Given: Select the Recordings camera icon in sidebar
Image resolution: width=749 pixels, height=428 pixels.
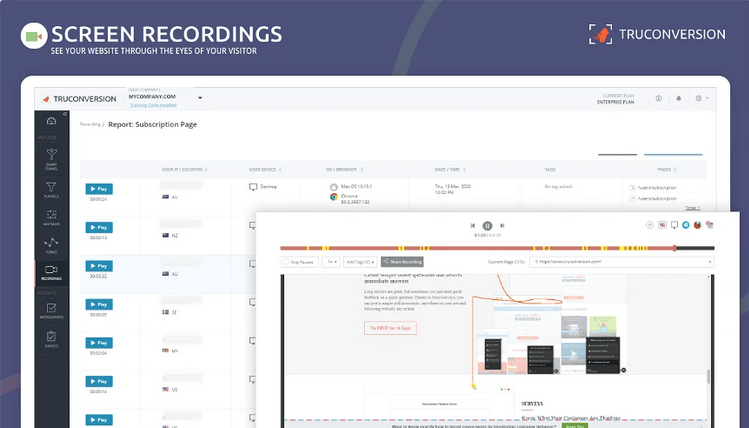Looking at the screenshot, I should (52, 271).
